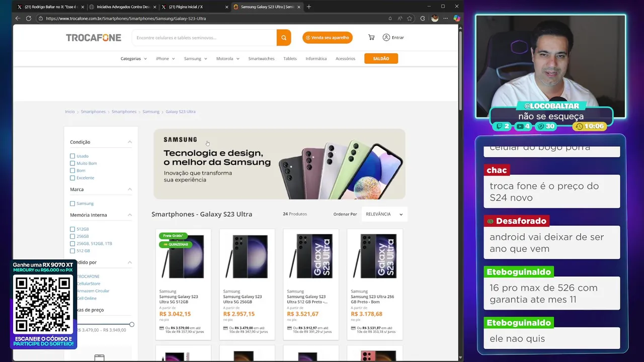Expand the iPhone menu dropdown
Screen dimensions: 644x362
click(x=166, y=59)
